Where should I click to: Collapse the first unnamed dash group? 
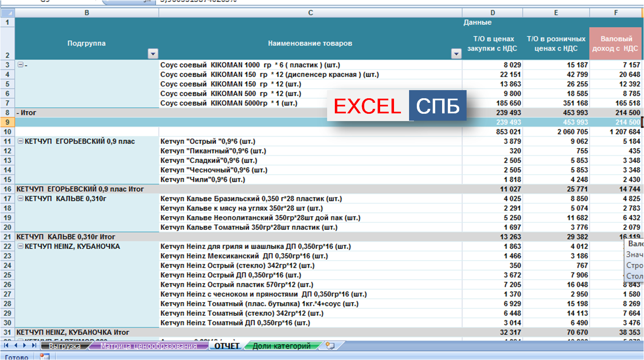20,65
